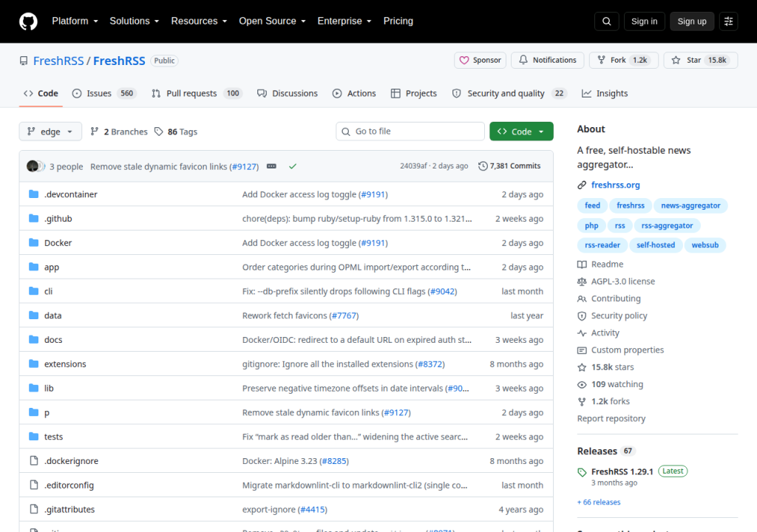View the 2 Branches list
This screenshot has width=757, height=532.
click(x=119, y=132)
